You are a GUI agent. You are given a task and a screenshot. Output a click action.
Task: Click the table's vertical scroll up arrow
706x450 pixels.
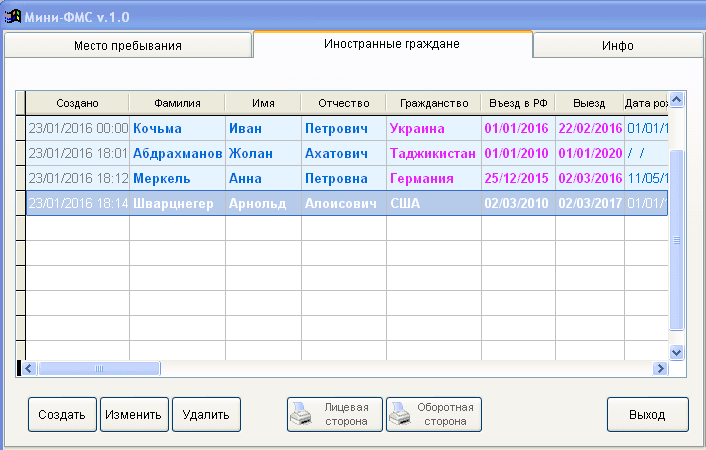tap(677, 100)
